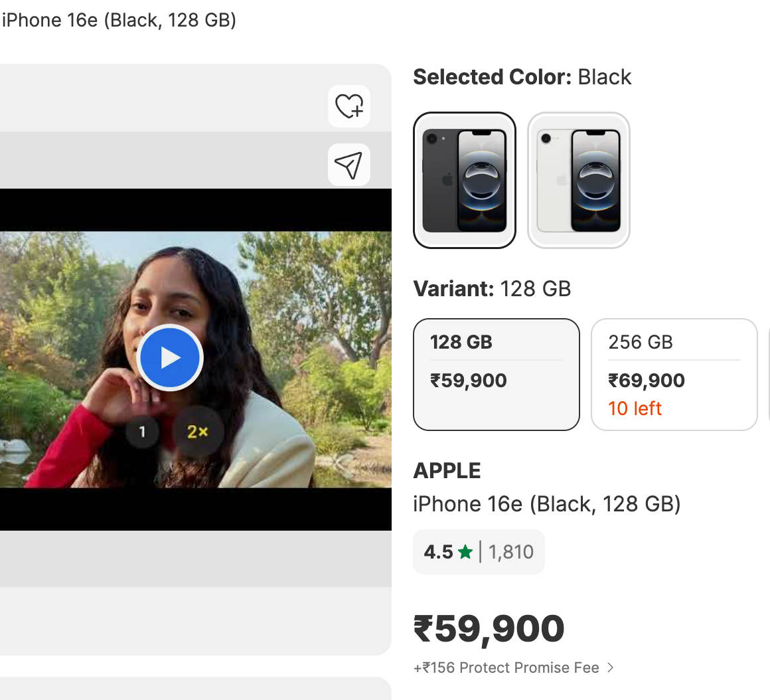
Task: Click the page heading iPhone 16e title
Action: [x=119, y=20]
